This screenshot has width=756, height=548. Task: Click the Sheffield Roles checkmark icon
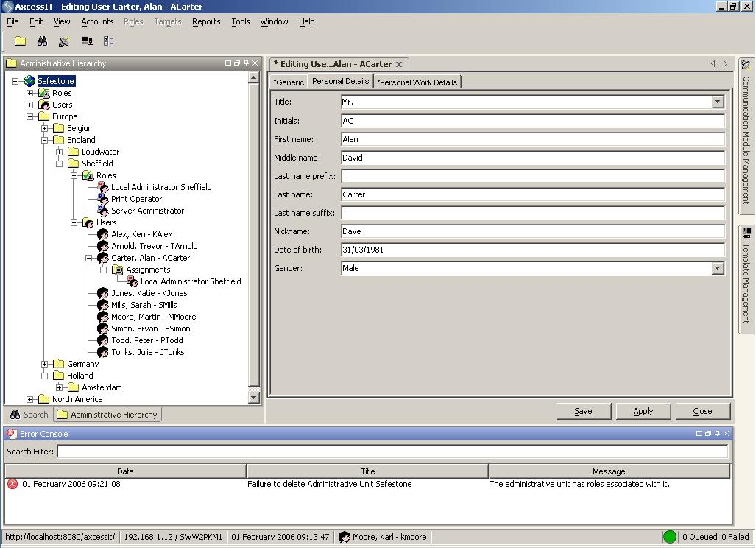click(x=88, y=175)
